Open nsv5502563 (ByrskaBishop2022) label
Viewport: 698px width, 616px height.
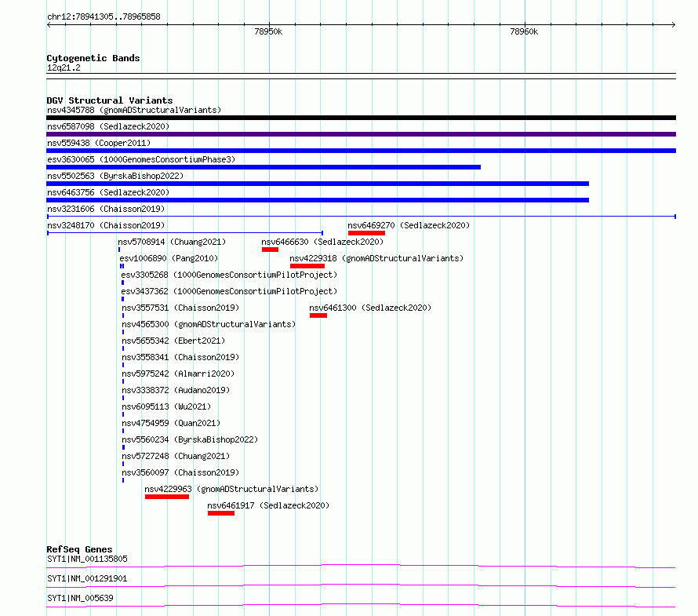click(x=115, y=176)
